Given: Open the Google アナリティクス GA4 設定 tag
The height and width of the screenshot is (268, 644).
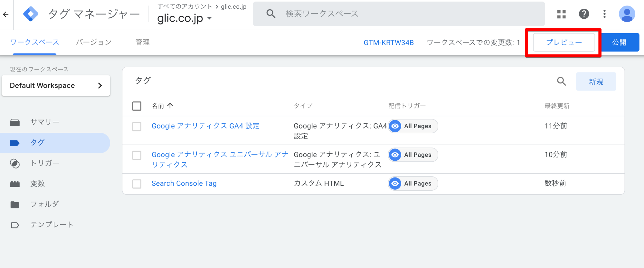Looking at the screenshot, I should click(205, 126).
